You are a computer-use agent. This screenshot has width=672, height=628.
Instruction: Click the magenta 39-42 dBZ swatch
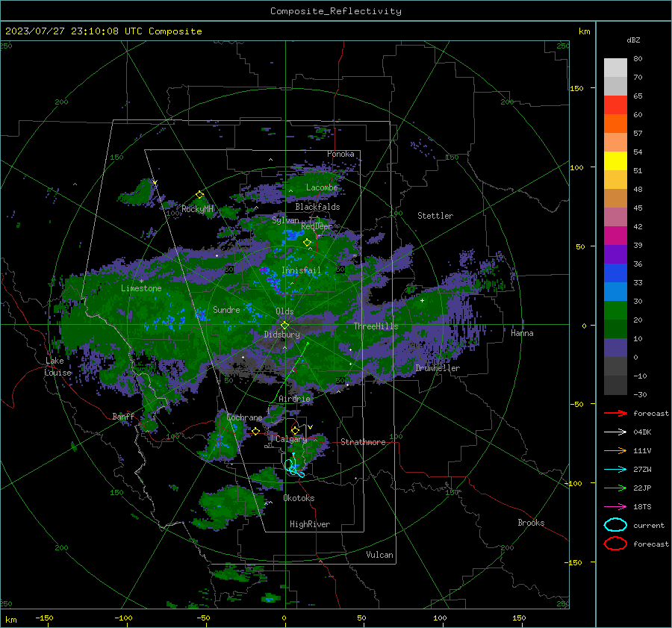[x=615, y=236]
